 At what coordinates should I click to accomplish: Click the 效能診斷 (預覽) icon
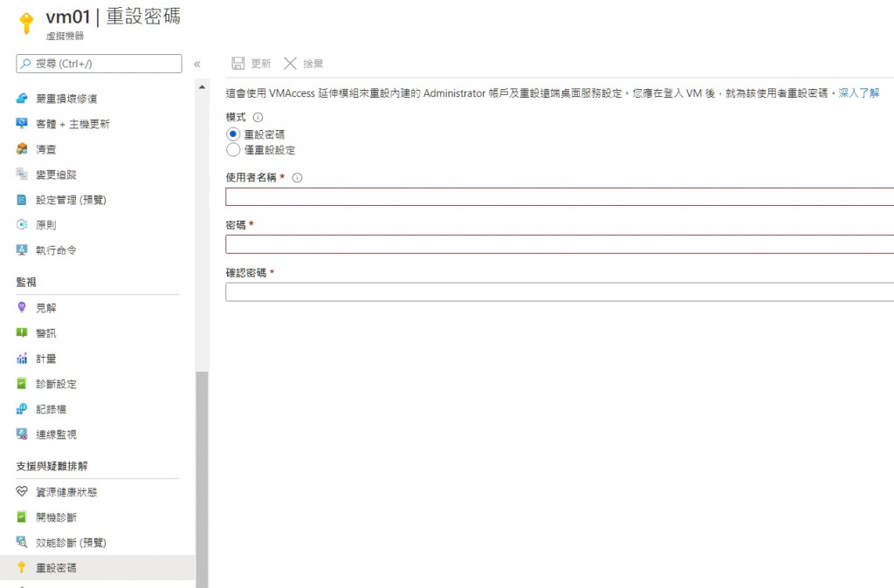[22, 542]
